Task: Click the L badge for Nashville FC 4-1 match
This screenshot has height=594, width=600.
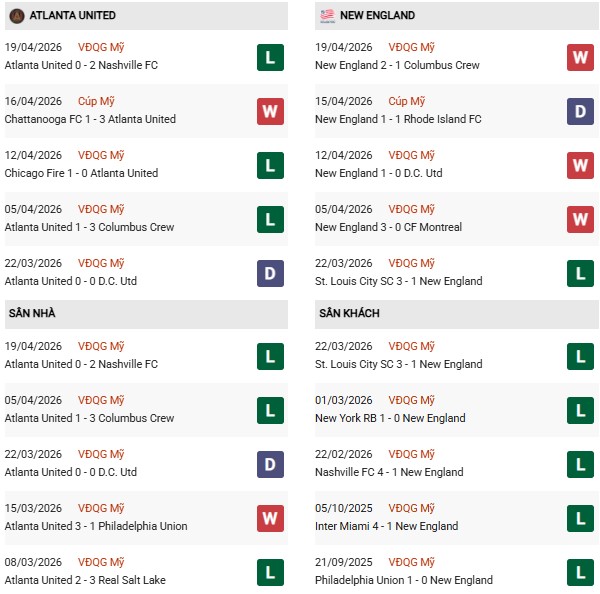Action: (x=581, y=464)
